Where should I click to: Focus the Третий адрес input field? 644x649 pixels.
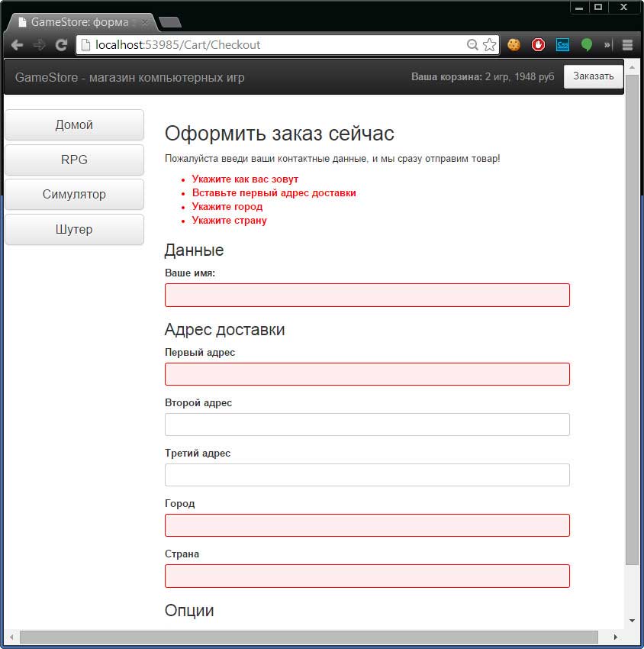(367, 475)
